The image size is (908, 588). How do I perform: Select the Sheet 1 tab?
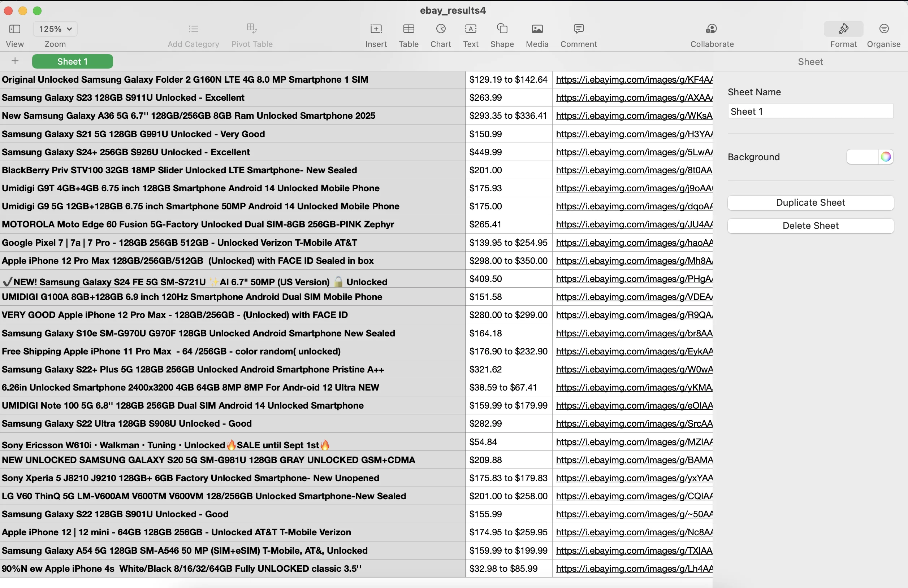click(x=73, y=61)
